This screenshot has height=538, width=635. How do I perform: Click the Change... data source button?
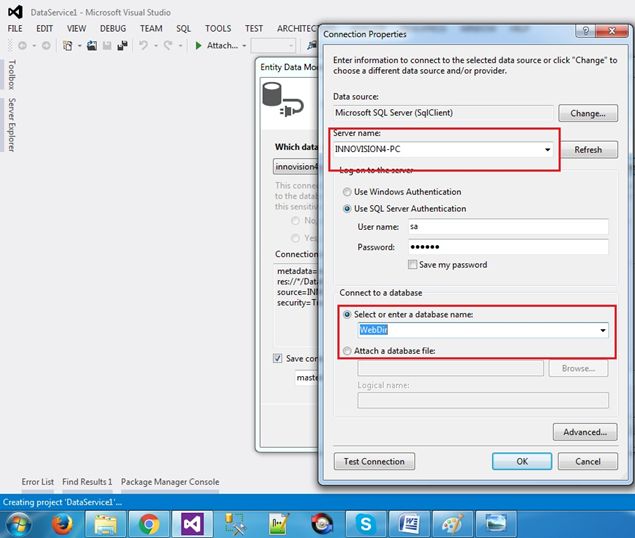click(x=588, y=113)
